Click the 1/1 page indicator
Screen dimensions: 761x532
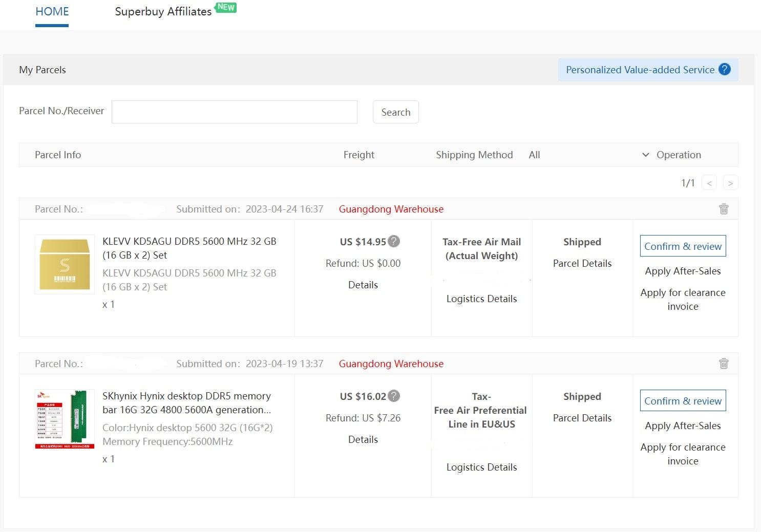click(688, 183)
